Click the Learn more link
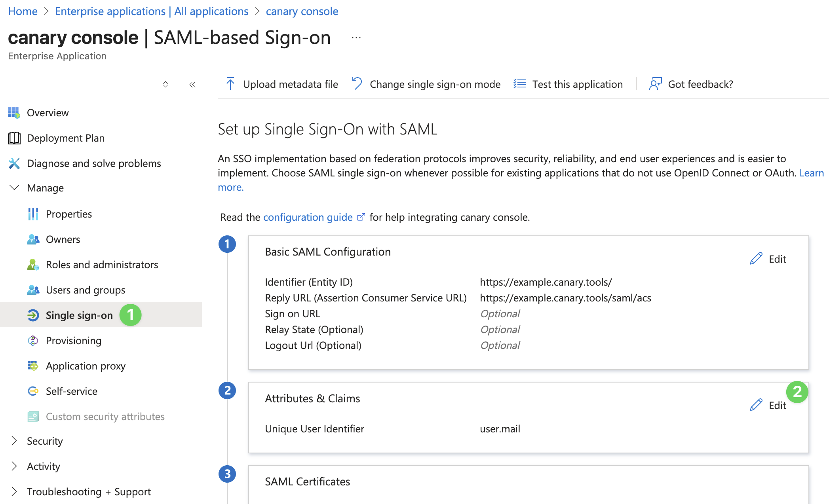The image size is (829, 504). [812, 173]
